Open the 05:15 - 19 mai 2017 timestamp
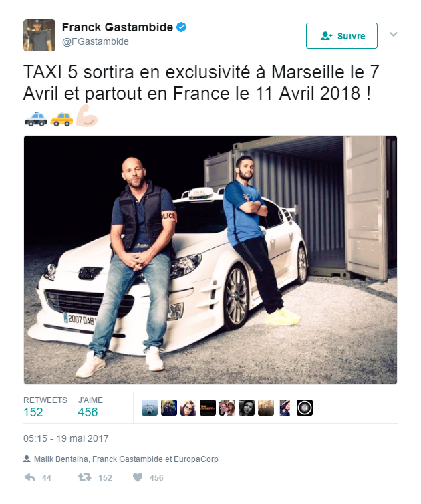Viewport: 421px width, 504px height. click(66, 438)
